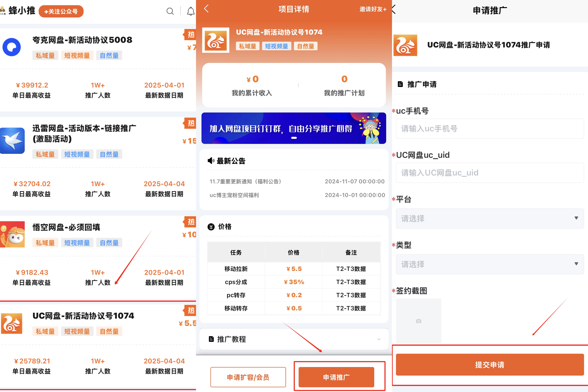
Task: Open the UC网盘 squirrel icon in list
Action: (11, 324)
